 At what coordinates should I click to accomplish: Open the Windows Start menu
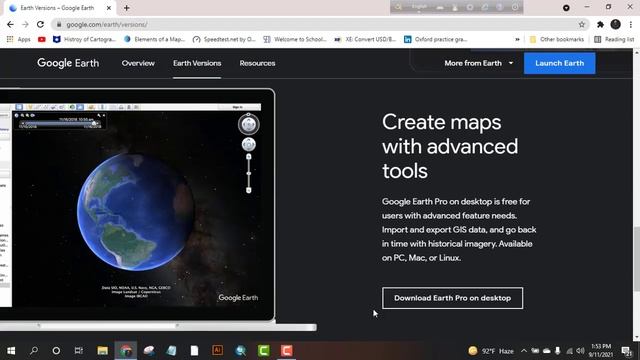tap(11, 351)
